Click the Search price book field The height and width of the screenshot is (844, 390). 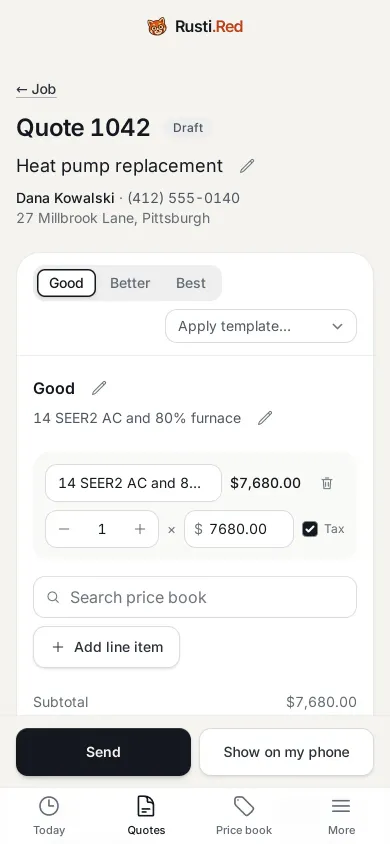point(195,597)
